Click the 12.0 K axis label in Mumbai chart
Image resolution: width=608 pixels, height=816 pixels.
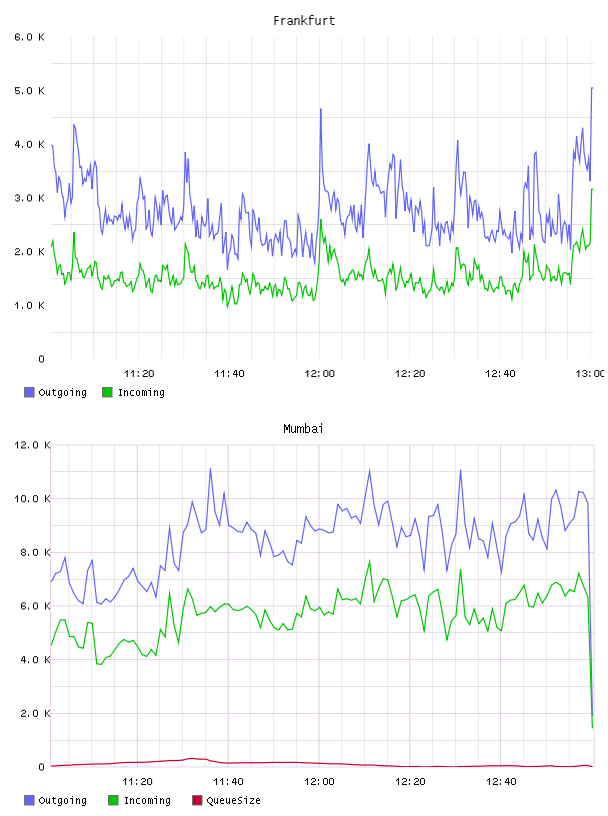pos(32,445)
